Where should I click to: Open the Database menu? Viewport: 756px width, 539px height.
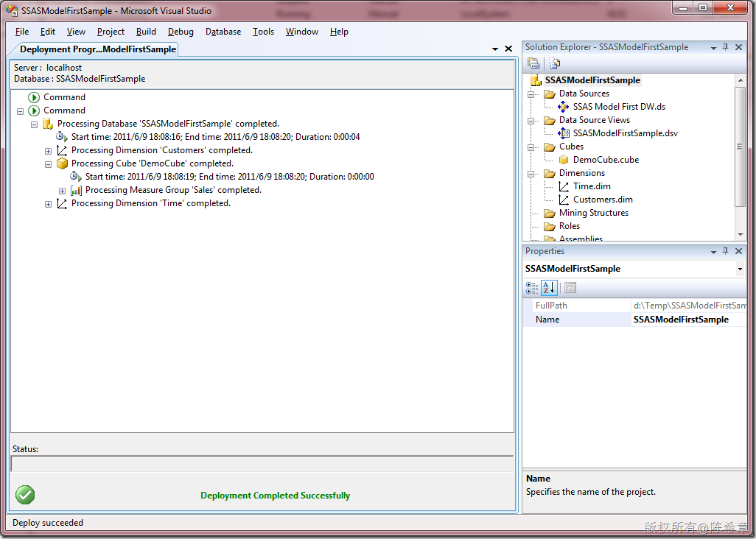223,32
